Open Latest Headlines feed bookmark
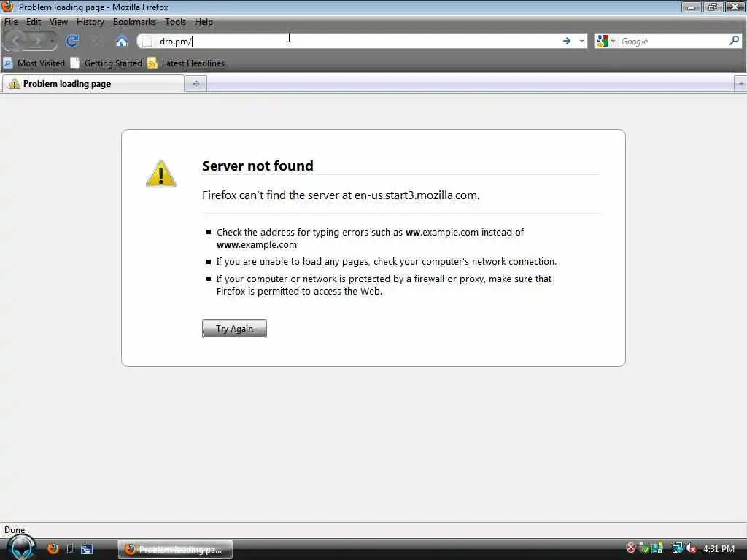Screen dimensions: 747x560 tap(186, 63)
